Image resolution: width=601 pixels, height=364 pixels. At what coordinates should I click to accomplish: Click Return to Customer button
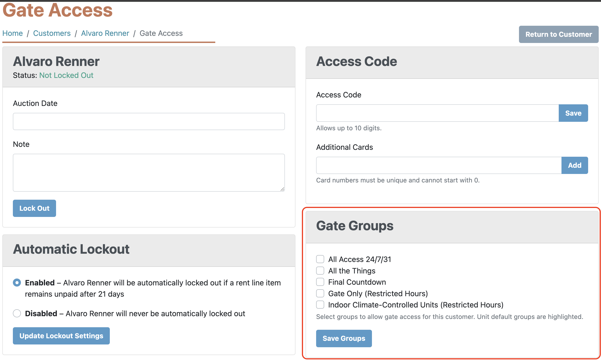(558, 34)
